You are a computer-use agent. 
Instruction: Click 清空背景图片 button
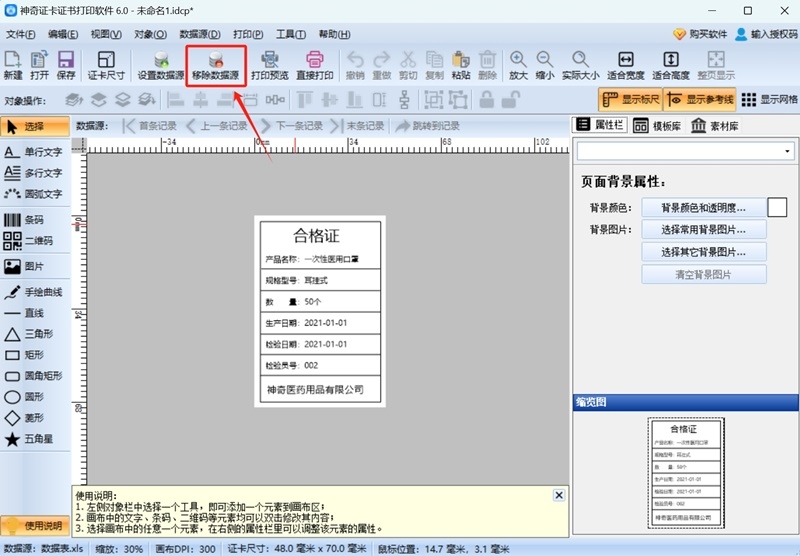(x=704, y=274)
